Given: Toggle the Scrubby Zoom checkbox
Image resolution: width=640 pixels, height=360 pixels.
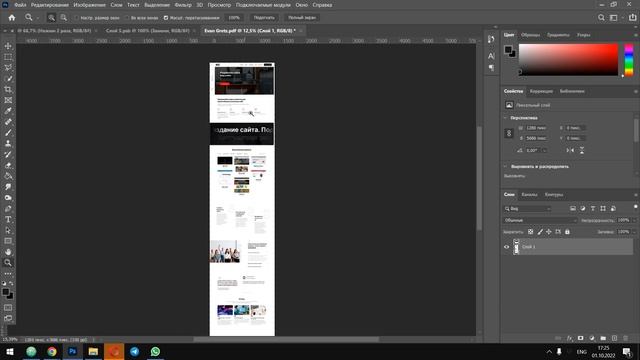Looking at the screenshot, I should (166, 18).
